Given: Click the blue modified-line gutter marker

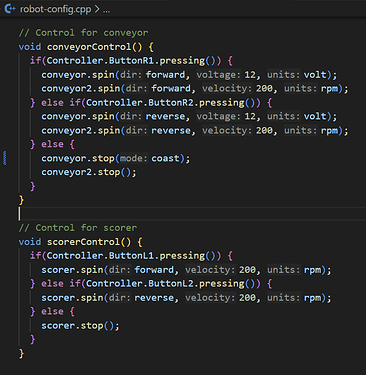Looking at the screenshot, I should (x=4, y=158).
